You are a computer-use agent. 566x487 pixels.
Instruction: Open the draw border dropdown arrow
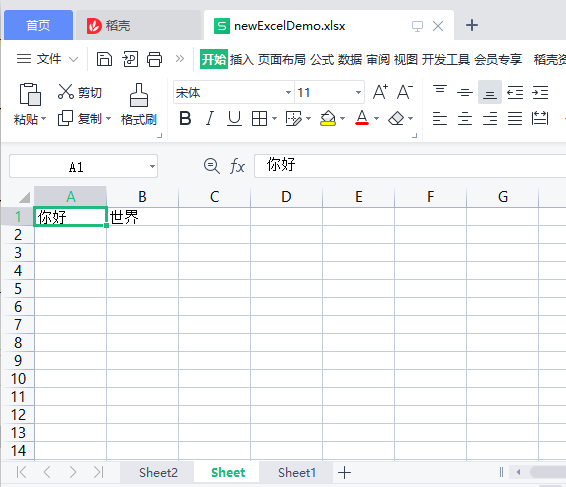308,118
